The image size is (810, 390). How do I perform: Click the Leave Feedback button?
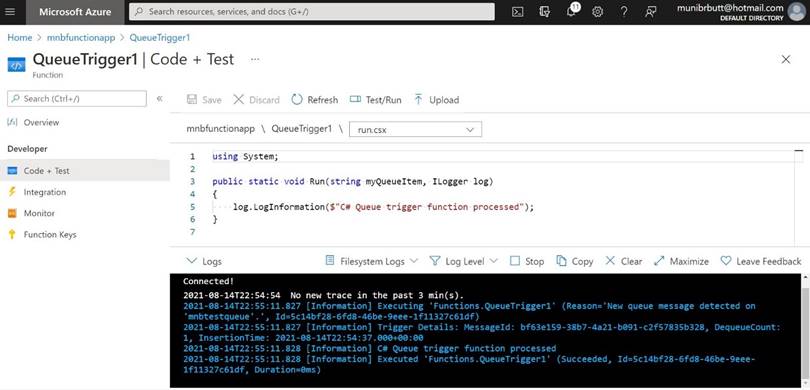coord(761,261)
